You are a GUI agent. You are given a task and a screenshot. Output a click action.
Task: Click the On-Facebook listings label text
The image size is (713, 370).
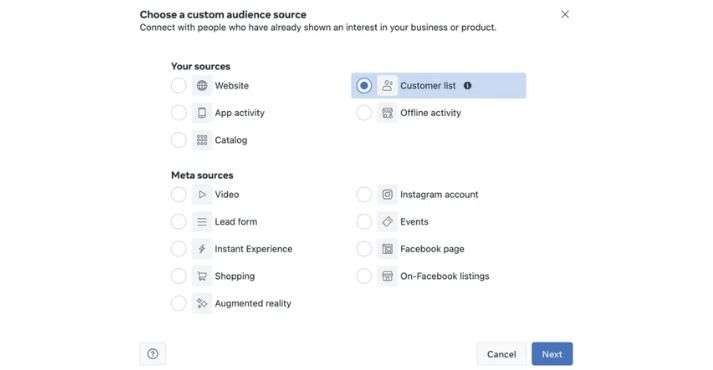tap(445, 276)
